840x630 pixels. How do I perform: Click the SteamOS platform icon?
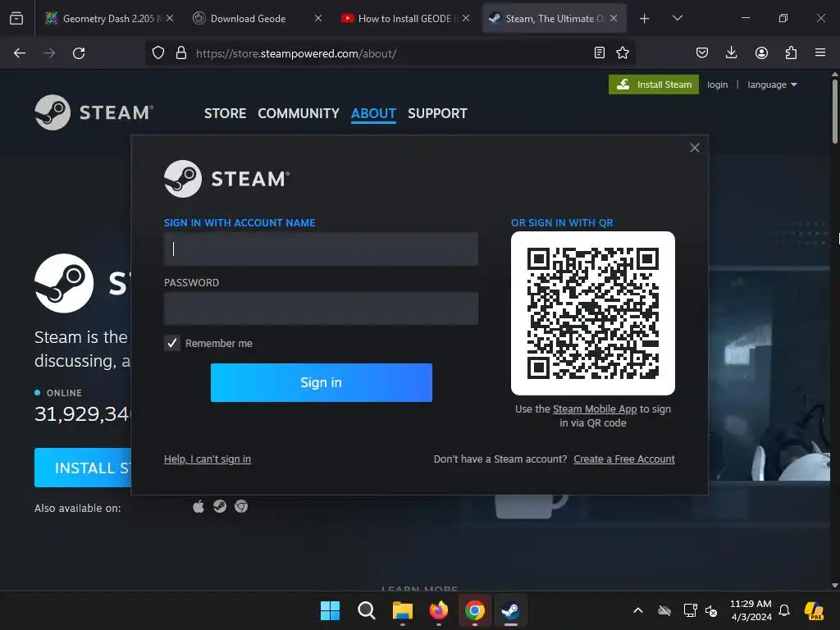[220, 506]
